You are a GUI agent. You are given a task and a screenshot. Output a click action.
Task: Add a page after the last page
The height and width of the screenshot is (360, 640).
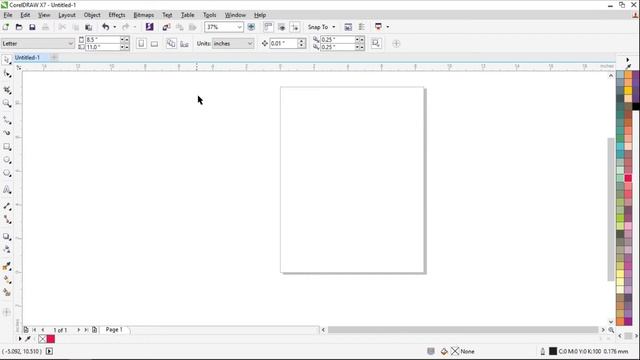coord(94,330)
